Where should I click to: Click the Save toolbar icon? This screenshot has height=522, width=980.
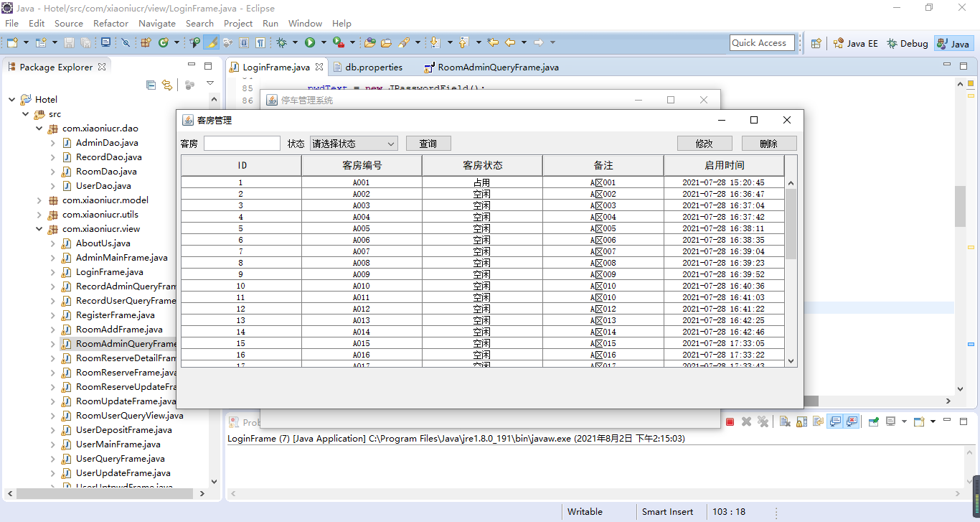coord(70,43)
